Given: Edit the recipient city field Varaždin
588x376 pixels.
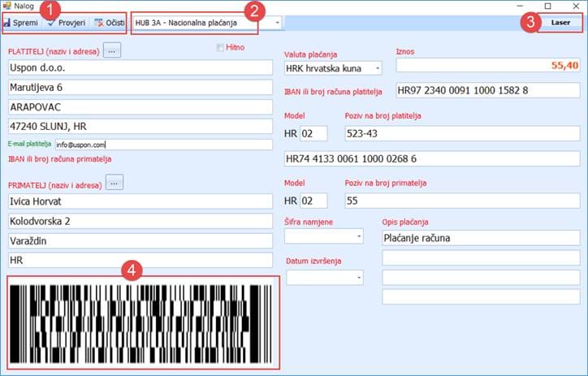Looking at the screenshot, I should pyautogui.click(x=141, y=240).
